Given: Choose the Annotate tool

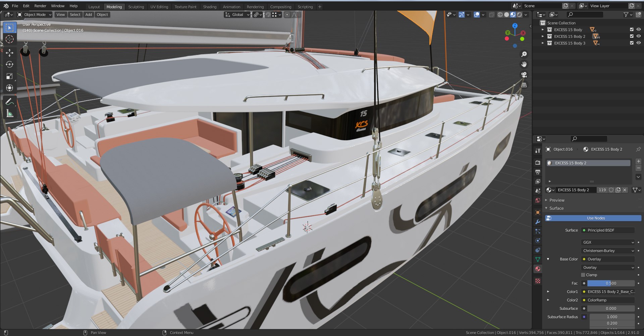Looking at the screenshot, I should point(10,102).
